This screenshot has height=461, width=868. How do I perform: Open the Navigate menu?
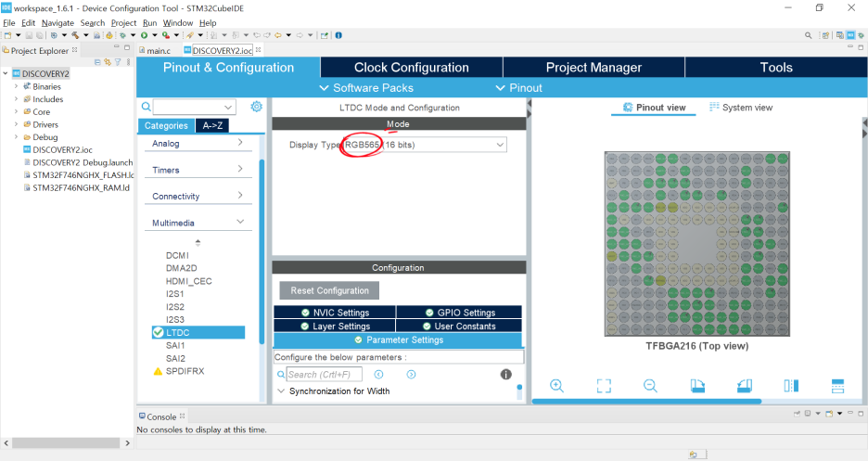point(57,22)
